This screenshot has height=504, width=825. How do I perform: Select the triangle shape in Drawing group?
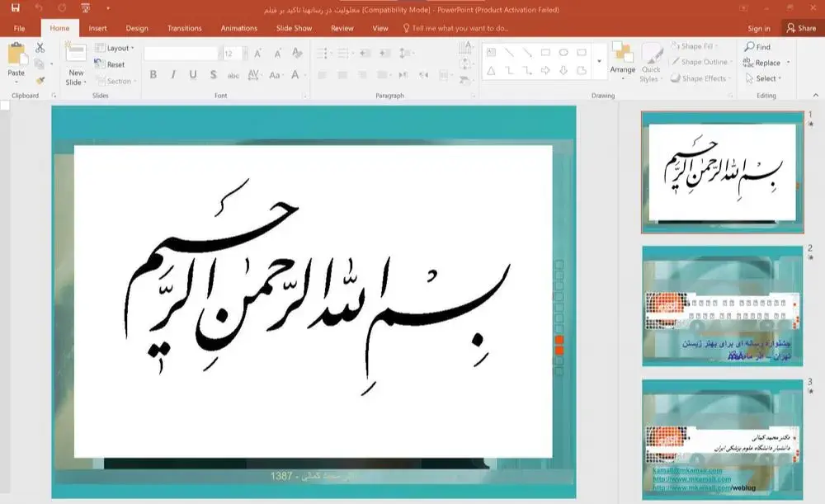pos(492,70)
